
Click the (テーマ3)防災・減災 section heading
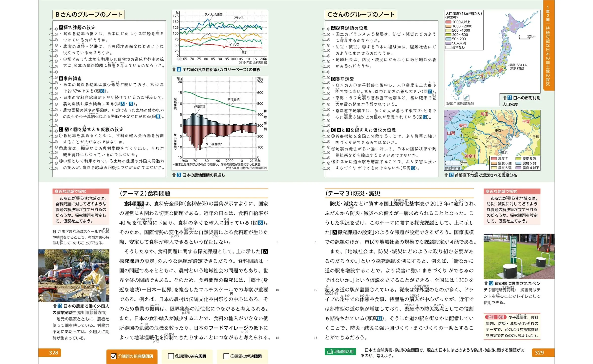(x=352, y=193)
